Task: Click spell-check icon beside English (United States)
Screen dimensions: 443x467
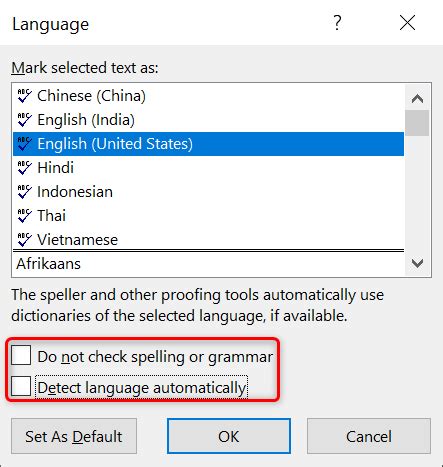Action: (24, 144)
